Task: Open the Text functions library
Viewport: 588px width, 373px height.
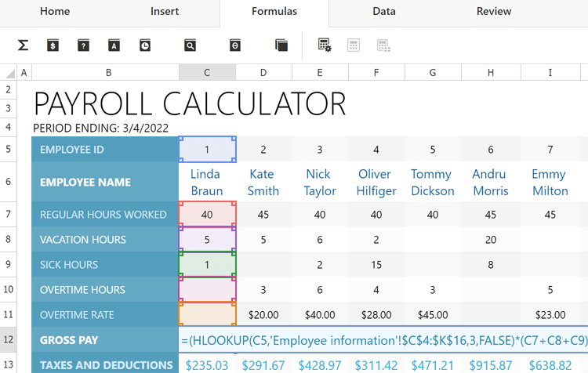Action: tap(114, 45)
